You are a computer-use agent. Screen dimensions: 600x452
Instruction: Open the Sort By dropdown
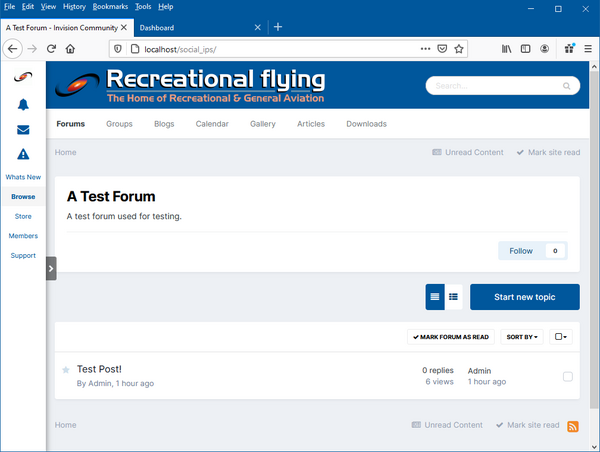click(522, 337)
